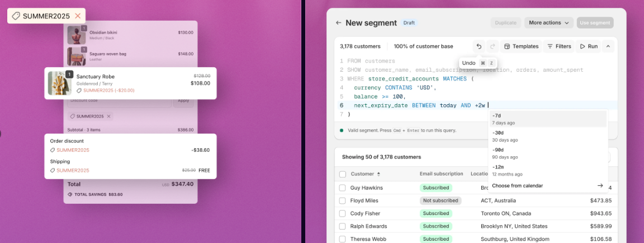Image resolution: width=644 pixels, height=243 pixels.
Task: Select the Cody Fisher row checkbox
Action: (x=342, y=213)
